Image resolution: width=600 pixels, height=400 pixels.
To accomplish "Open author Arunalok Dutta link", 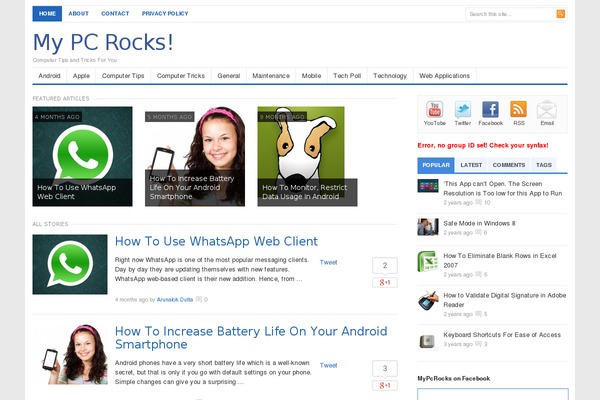I will (175, 299).
